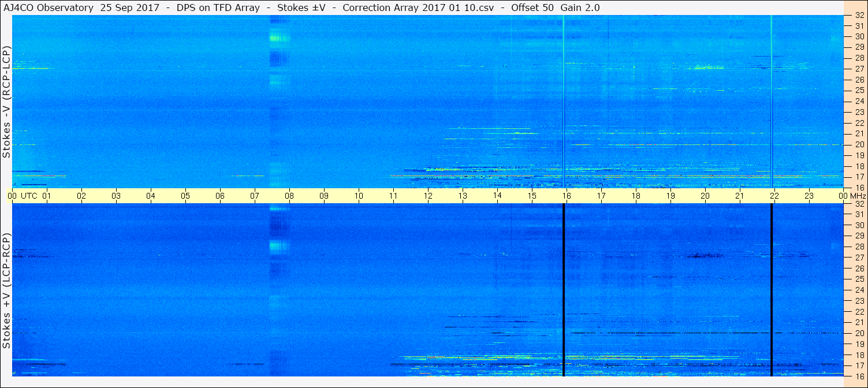Select the 15 hour mark on time axis

[532, 196]
